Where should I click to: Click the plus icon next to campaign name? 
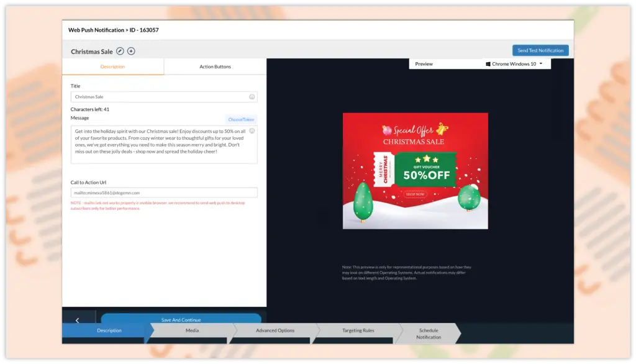(131, 51)
